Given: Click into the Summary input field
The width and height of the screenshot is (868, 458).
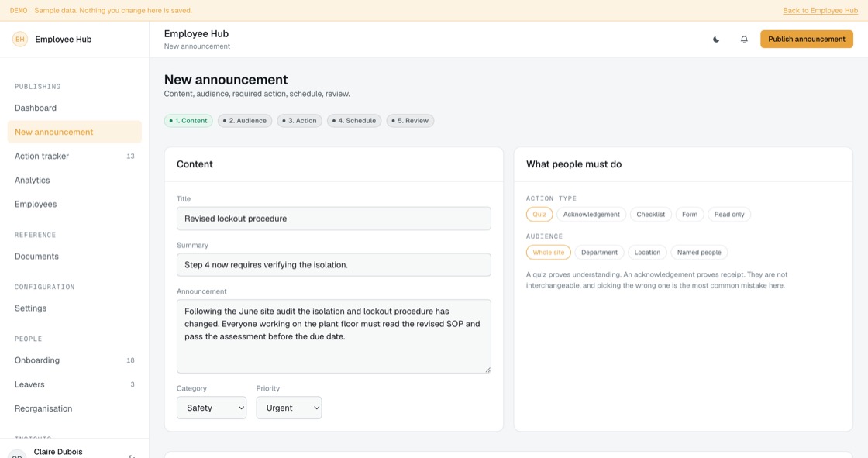Looking at the screenshot, I should pyautogui.click(x=334, y=265).
